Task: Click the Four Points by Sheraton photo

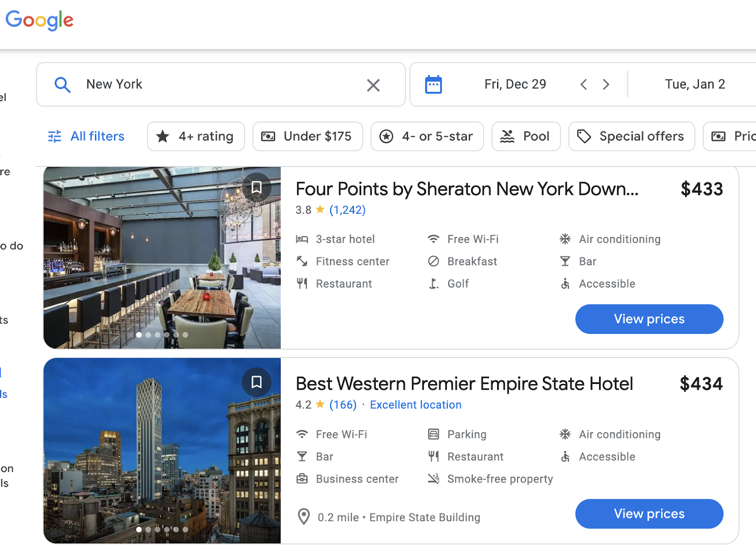Action: (162, 258)
